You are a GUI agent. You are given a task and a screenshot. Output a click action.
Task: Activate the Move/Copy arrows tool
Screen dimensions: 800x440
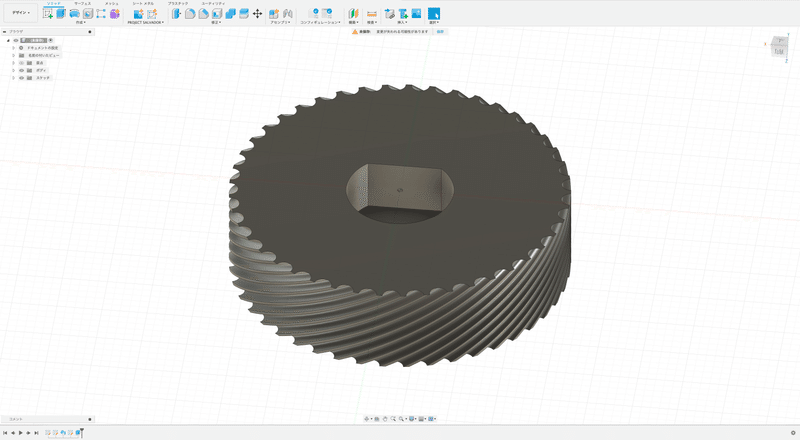click(258, 14)
